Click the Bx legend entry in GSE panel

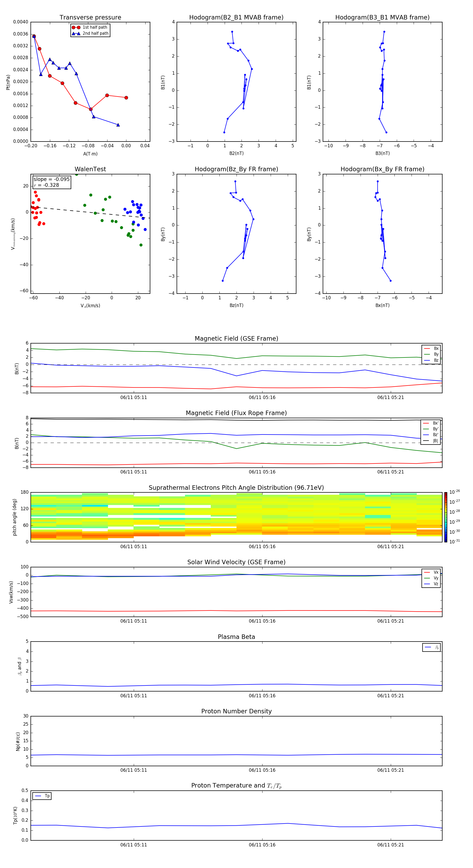(431, 349)
